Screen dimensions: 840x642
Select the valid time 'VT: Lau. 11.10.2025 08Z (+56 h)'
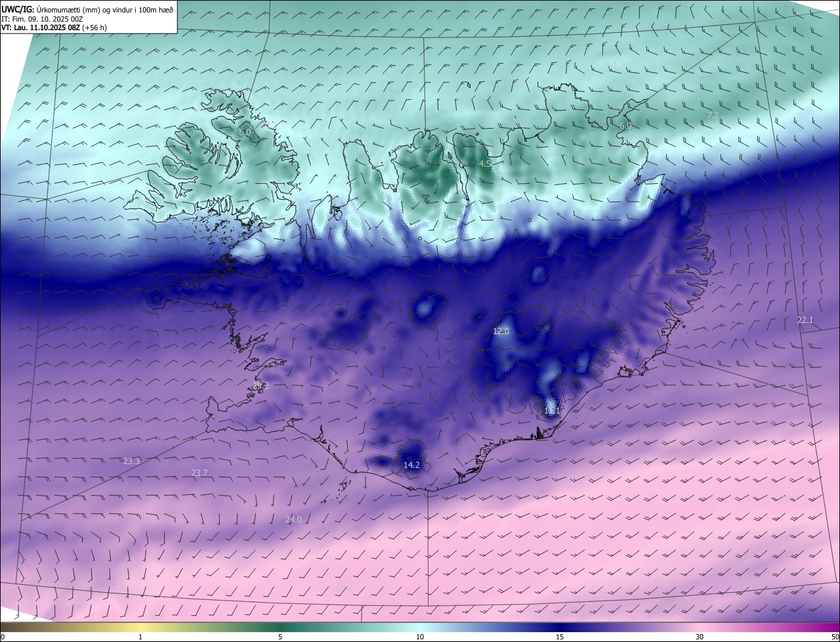pos(54,28)
